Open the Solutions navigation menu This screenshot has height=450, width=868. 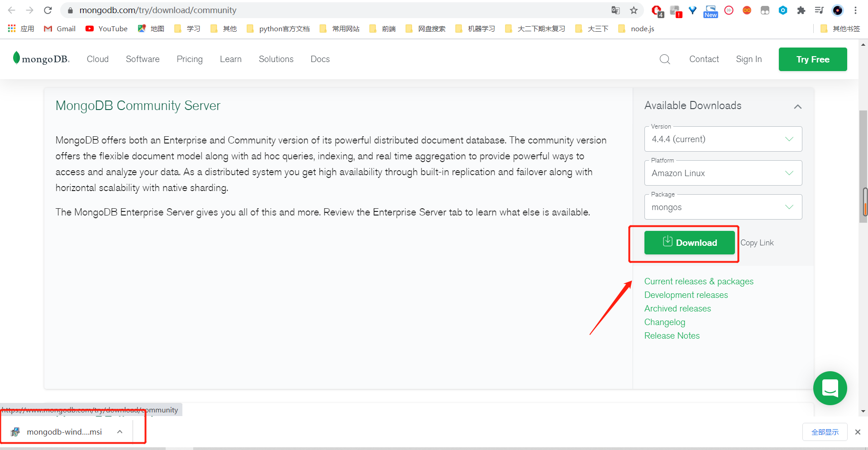[276, 59]
